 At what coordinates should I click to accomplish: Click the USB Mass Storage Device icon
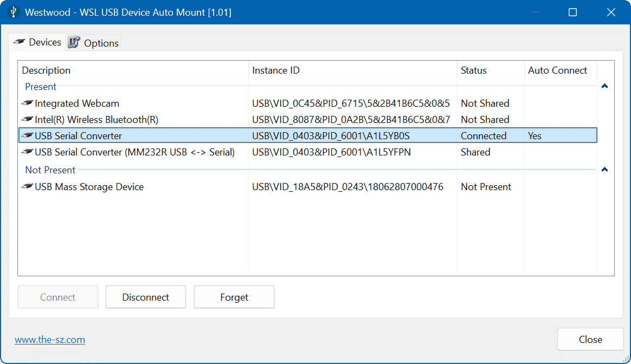tap(27, 187)
